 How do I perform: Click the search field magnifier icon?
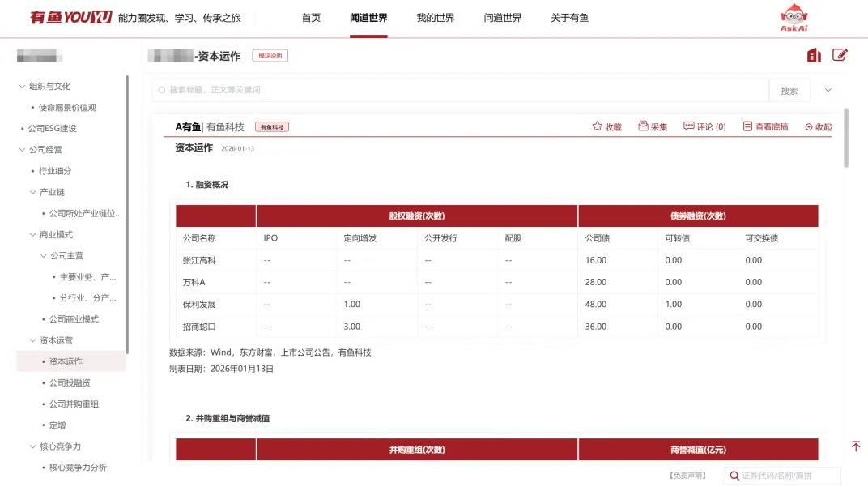pyautogui.click(x=162, y=90)
